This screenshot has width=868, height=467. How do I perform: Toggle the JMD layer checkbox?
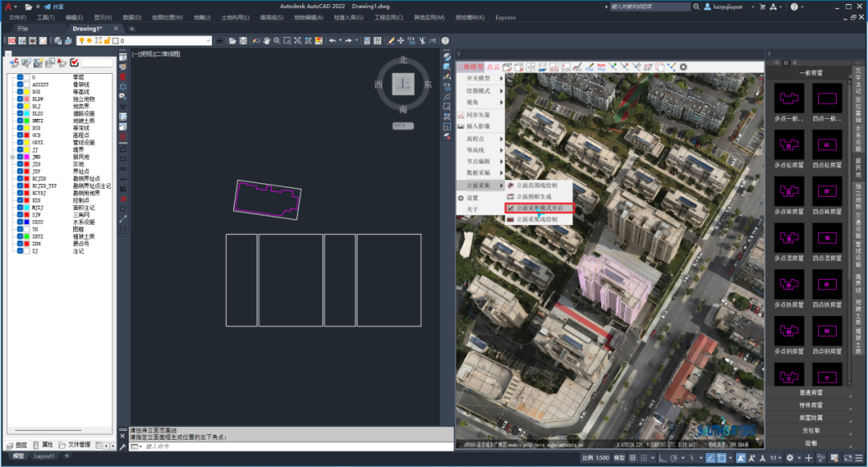[x=20, y=157]
